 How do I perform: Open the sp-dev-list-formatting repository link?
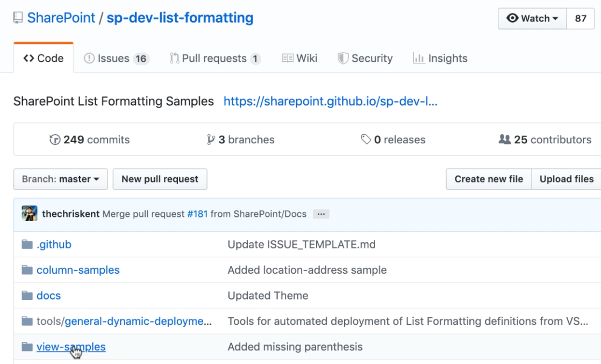[x=180, y=18]
